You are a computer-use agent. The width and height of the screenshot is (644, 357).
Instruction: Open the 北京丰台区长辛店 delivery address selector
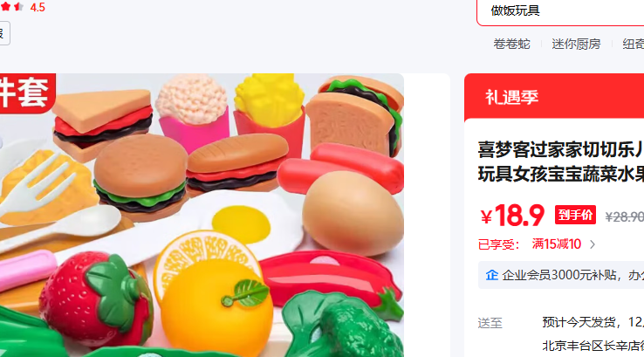593,346
